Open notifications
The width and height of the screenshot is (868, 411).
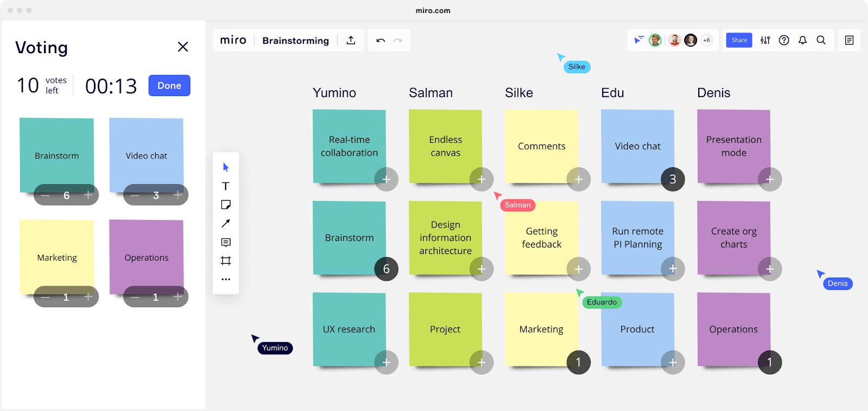[x=802, y=40]
